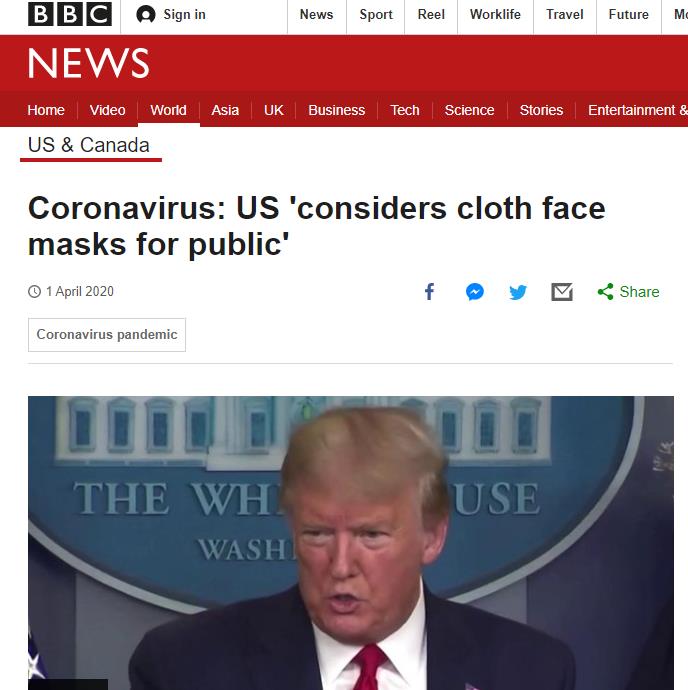Share article on Facebook

pyautogui.click(x=429, y=291)
